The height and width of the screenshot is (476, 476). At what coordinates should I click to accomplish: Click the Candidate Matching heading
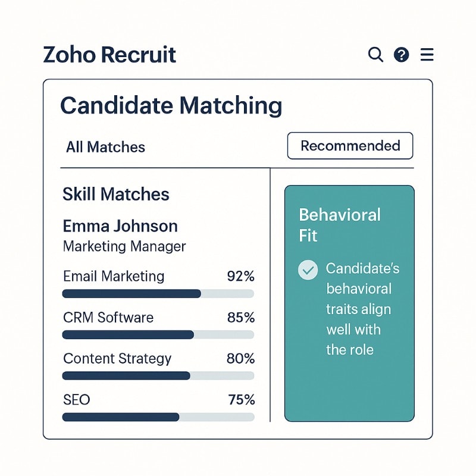pos(171,106)
